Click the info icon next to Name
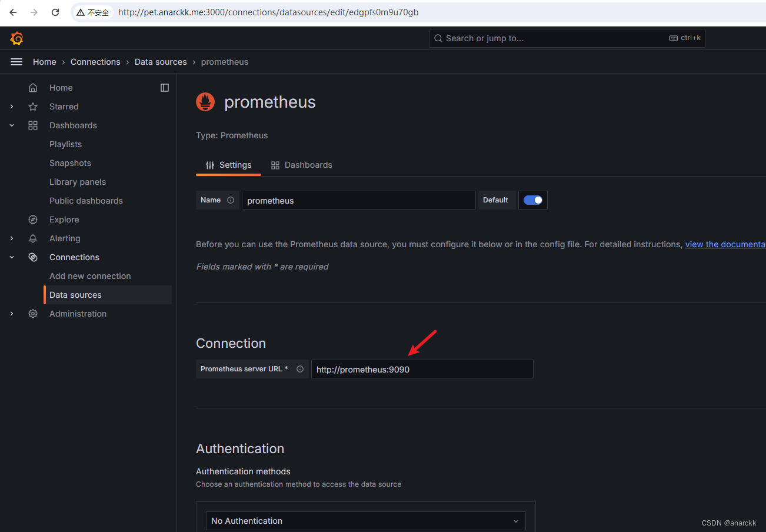The height and width of the screenshot is (532, 766). coord(231,200)
